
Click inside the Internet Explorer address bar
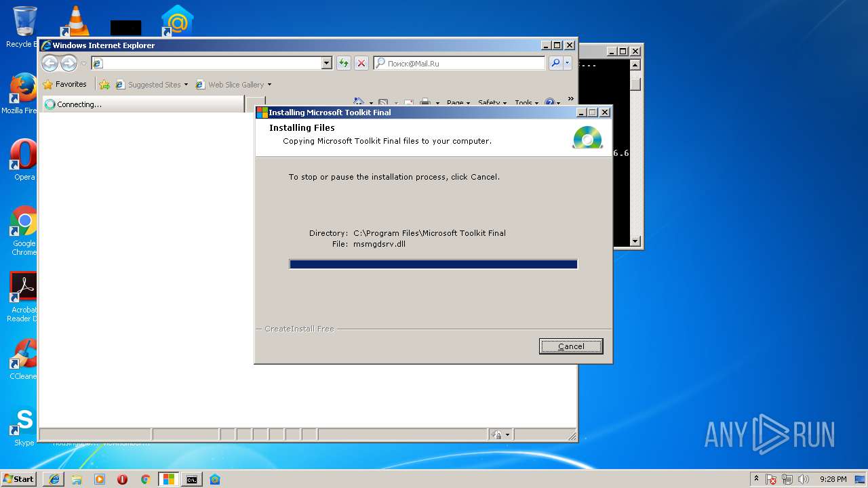tap(206, 63)
